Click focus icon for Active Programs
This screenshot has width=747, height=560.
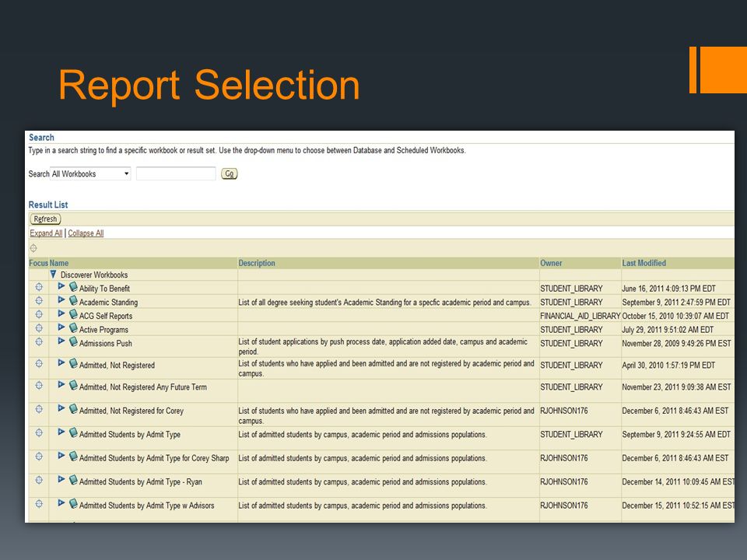[39, 328]
